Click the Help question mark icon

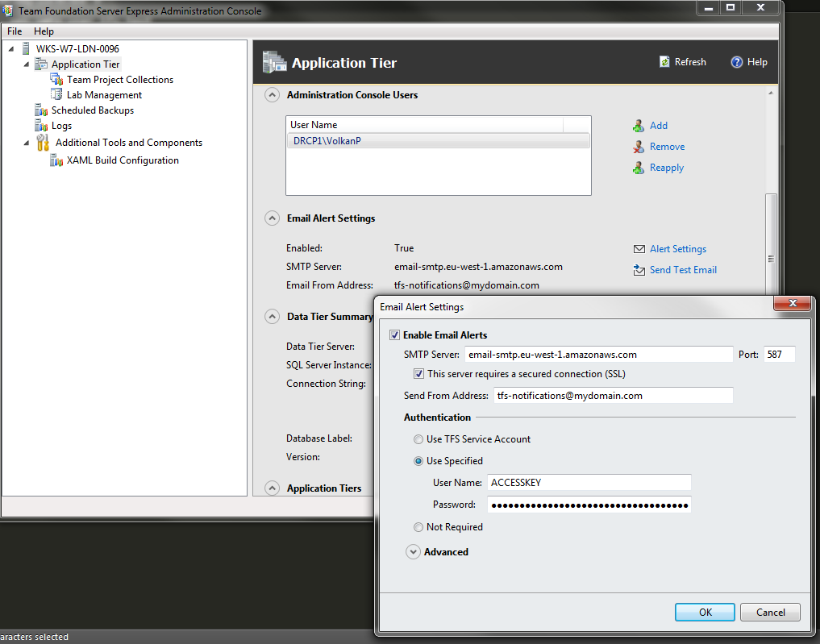click(736, 62)
